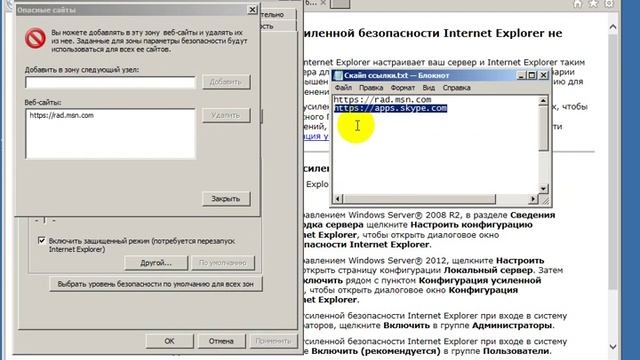Toggle Включить защищенный режим checkbox
The image size is (640, 360).
(x=42, y=240)
